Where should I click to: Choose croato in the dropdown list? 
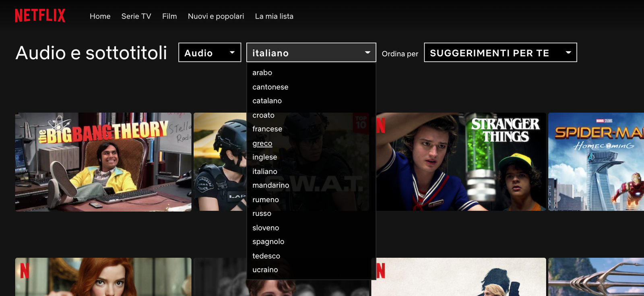(263, 115)
